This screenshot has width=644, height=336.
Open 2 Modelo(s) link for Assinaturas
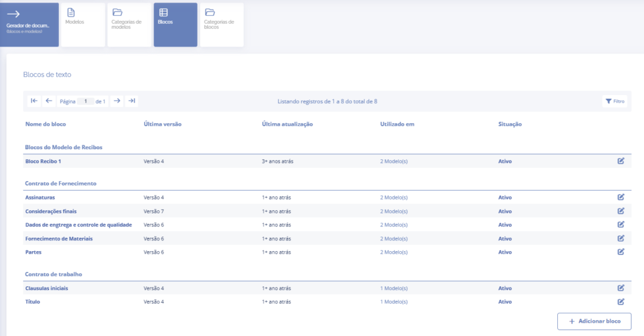[x=394, y=198]
